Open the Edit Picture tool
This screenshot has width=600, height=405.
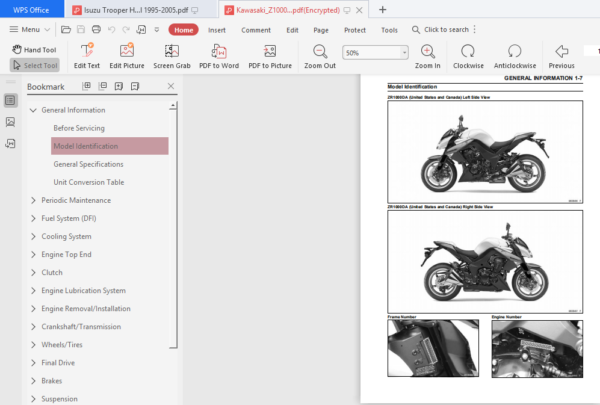coord(127,56)
